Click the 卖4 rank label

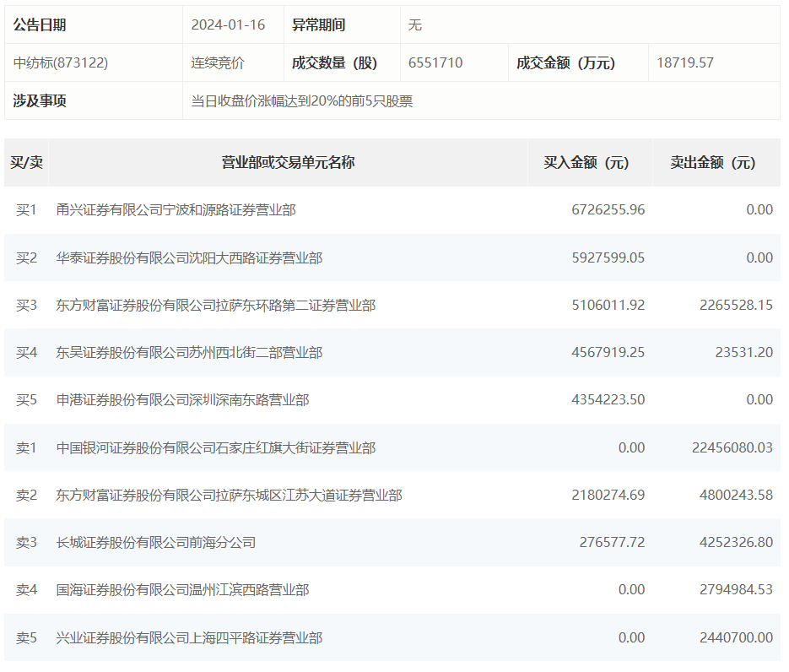tap(26, 589)
